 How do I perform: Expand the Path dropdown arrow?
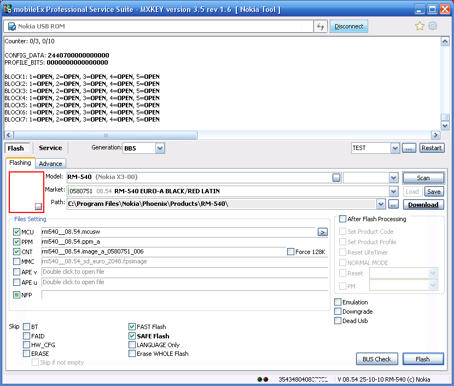[x=381, y=204]
